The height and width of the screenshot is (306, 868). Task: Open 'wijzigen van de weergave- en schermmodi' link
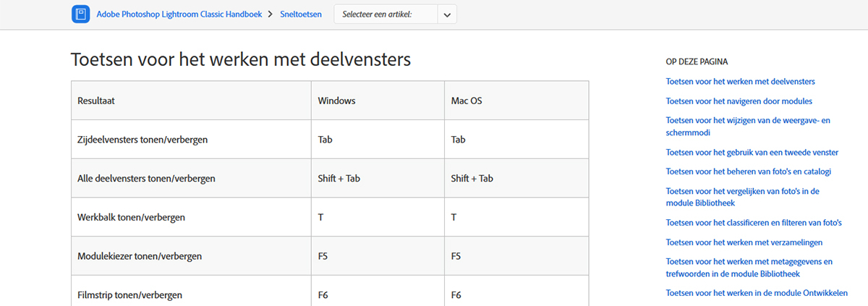[748, 127]
